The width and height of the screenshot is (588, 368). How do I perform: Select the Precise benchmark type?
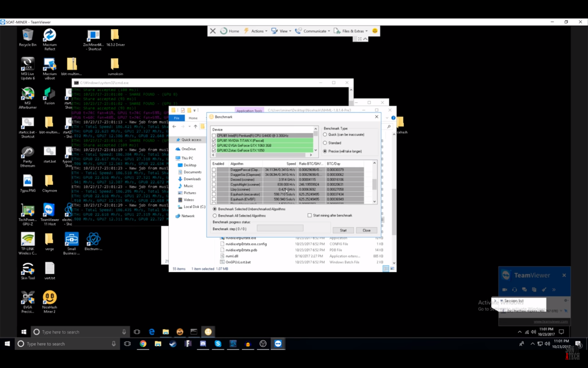325,151
